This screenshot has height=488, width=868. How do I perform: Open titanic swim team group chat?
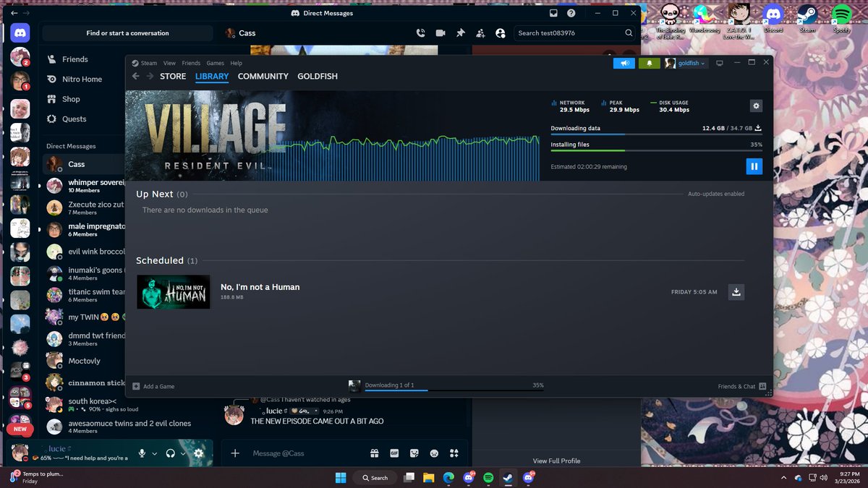click(83, 296)
